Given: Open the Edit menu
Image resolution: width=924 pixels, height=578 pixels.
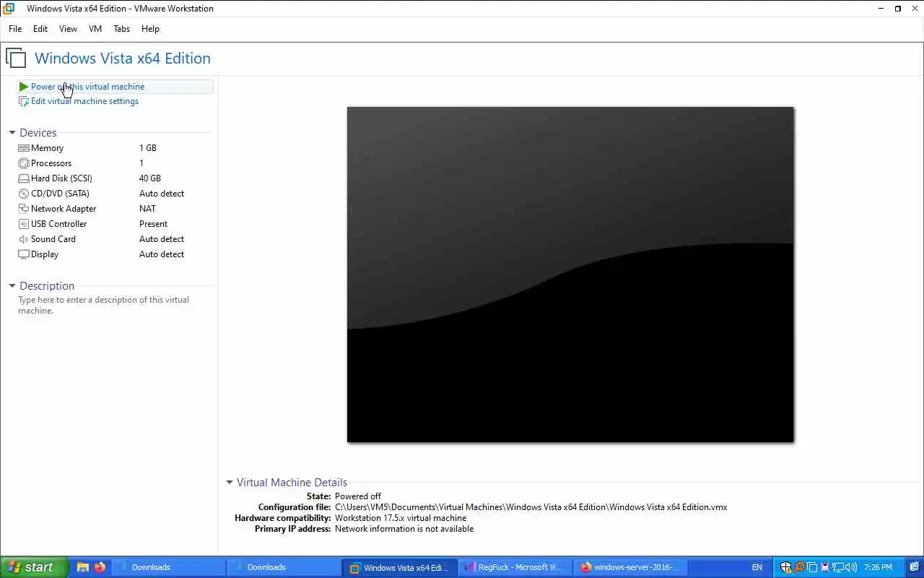Looking at the screenshot, I should coord(40,29).
